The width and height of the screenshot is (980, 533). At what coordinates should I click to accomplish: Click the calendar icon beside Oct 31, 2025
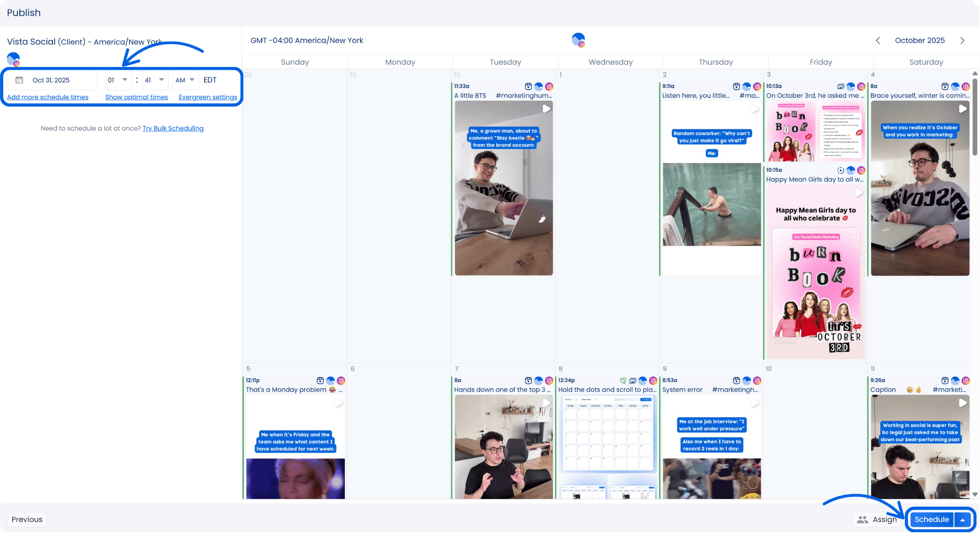[x=19, y=80]
